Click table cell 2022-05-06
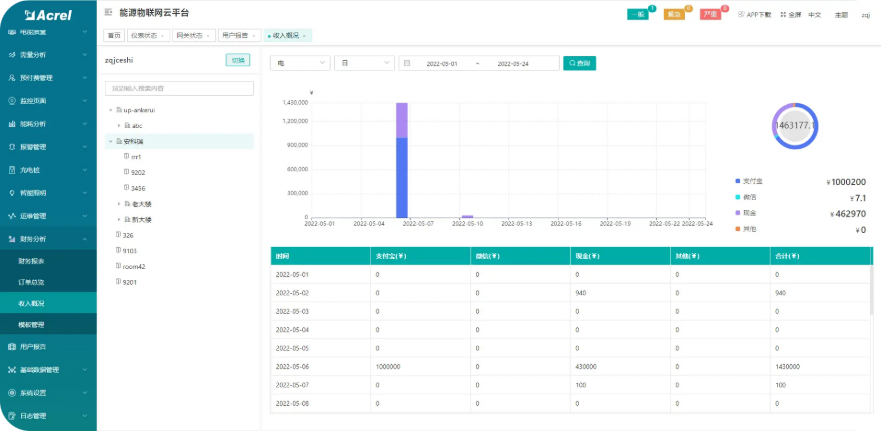The width and height of the screenshot is (881, 431). (x=320, y=366)
